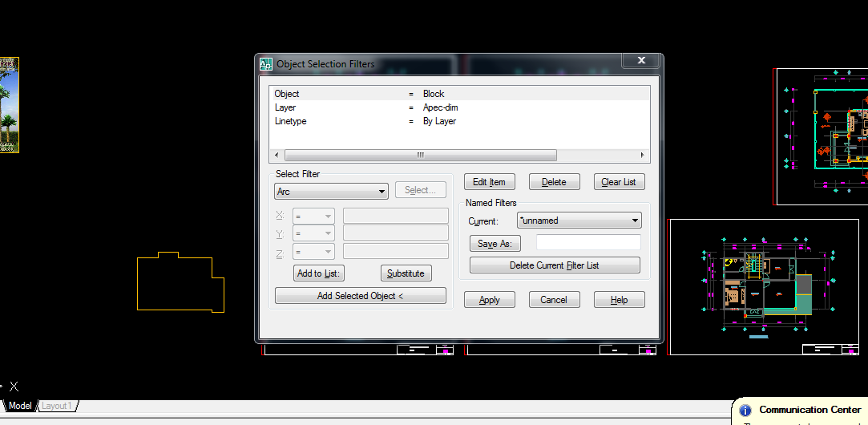Click Add to List button
This screenshot has height=425, width=868.
319,273
